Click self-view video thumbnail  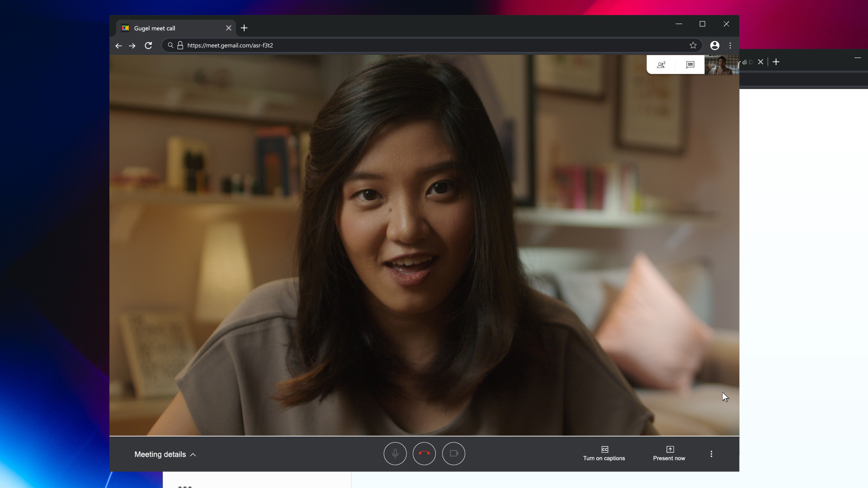pos(722,65)
